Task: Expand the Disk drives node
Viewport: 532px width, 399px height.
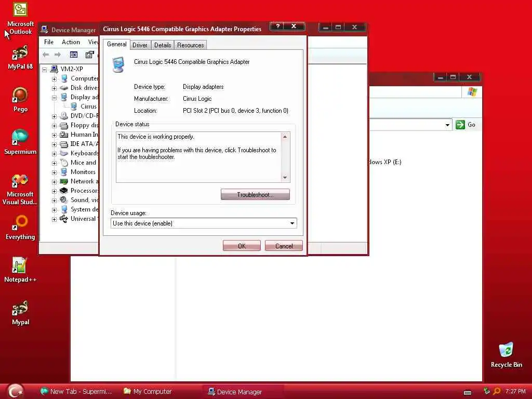Action: 54,88
